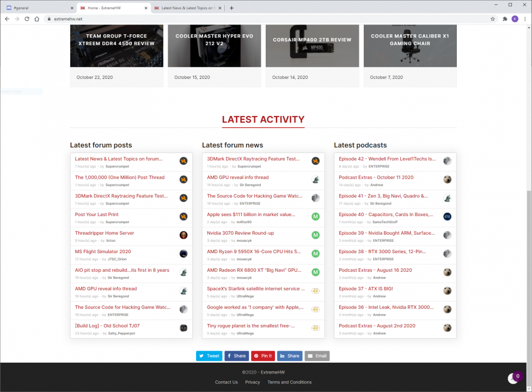Click the Tweet share button
This screenshot has height=392, width=532.
[209, 356]
